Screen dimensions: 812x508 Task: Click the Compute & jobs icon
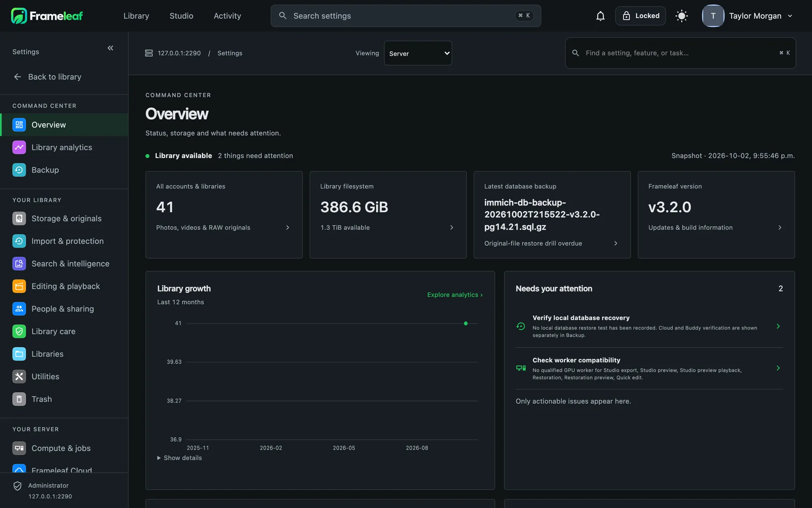point(19,448)
